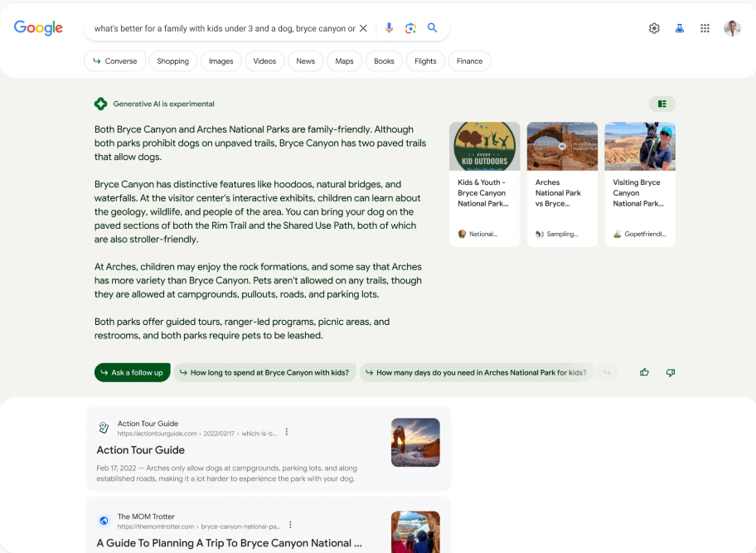Image resolution: width=756 pixels, height=553 pixels.
Task: Start voice search with microphone icon
Action: (x=389, y=28)
